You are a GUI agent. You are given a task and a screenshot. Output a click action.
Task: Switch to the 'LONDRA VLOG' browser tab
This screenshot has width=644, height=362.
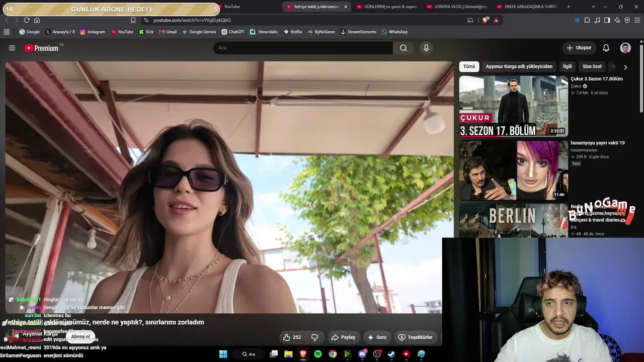coord(458,7)
